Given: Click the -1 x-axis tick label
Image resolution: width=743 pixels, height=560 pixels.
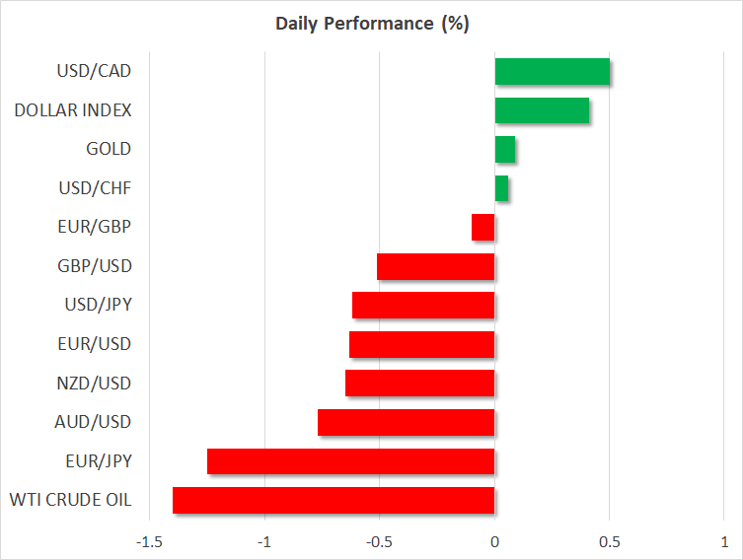Looking at the screenshot, I should click(264, 542).
